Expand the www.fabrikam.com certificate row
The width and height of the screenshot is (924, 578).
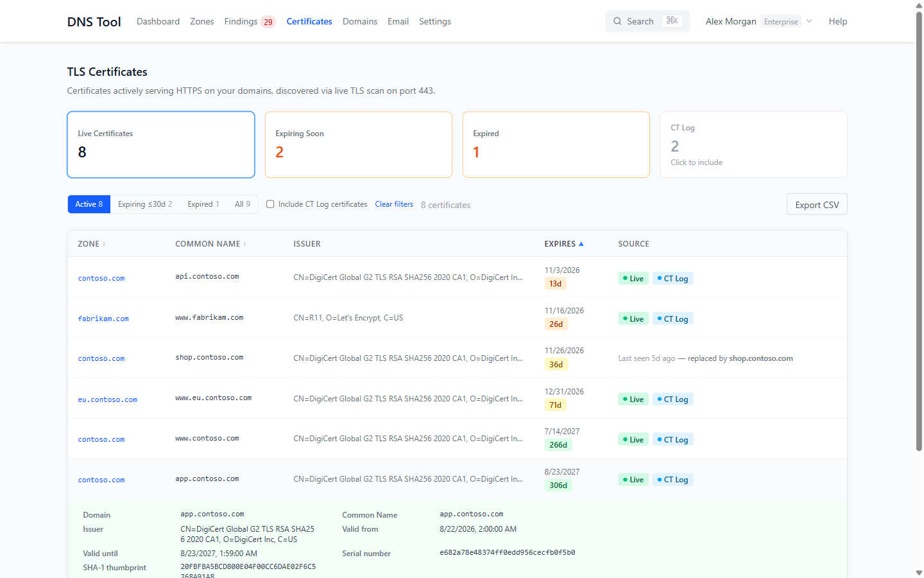click(x=457, y=318)
